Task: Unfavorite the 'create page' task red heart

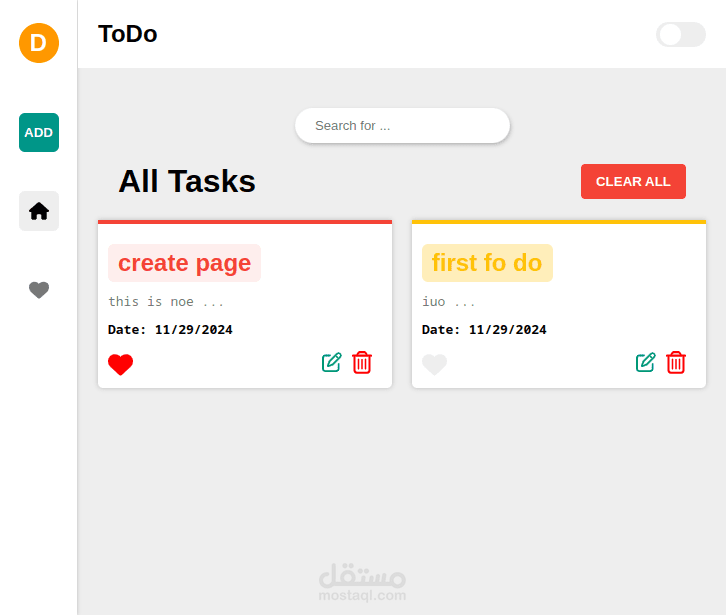Action: click(x=121, y=365)
